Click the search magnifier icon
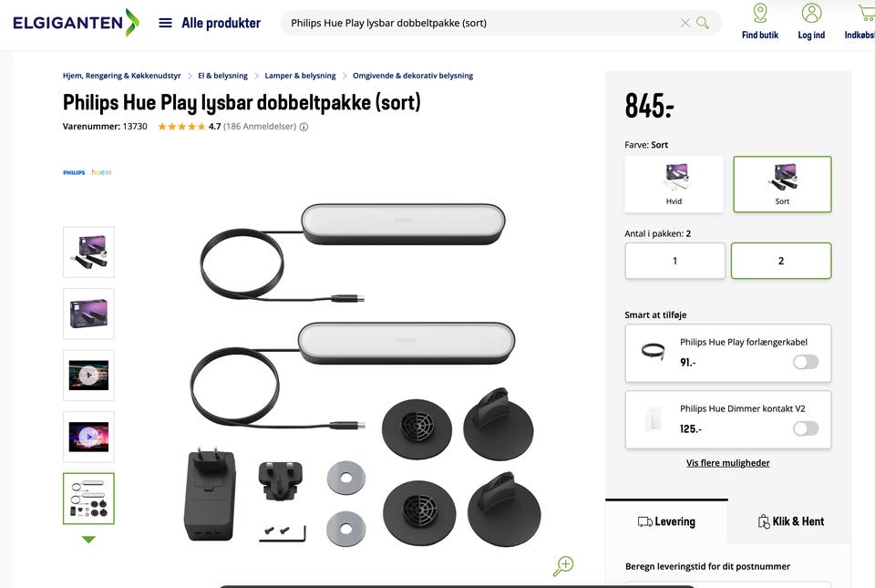This screenshot has height=588, width=875. (x=703, y=23)
